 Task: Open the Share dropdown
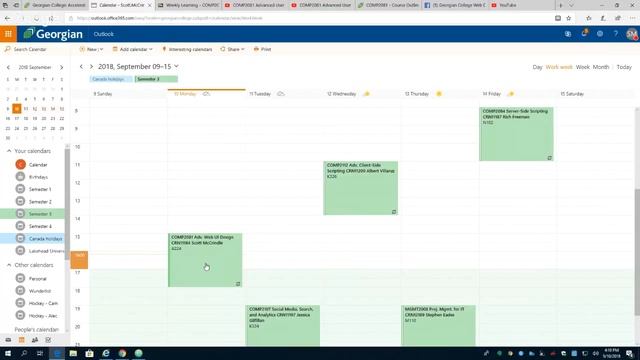point(232,49)
